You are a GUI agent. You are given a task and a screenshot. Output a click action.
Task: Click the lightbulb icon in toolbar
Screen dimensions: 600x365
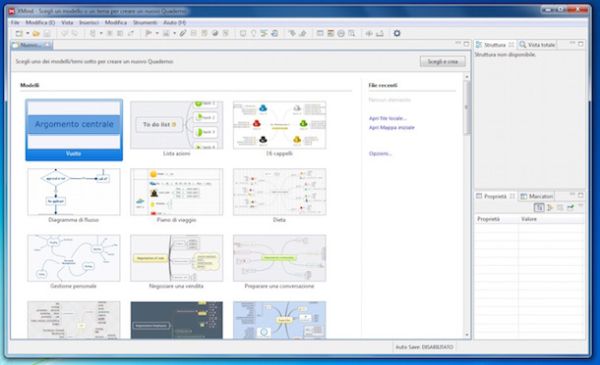coord(253,34)
